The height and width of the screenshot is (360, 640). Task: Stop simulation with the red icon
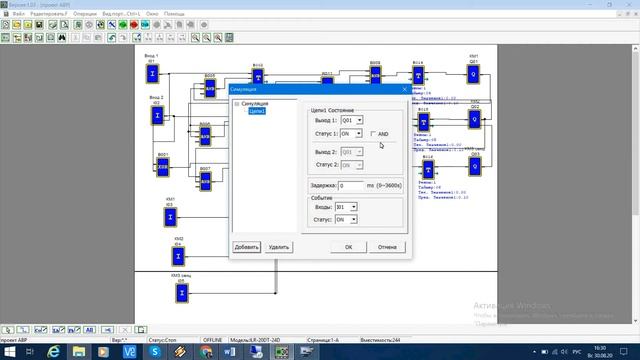134,25
